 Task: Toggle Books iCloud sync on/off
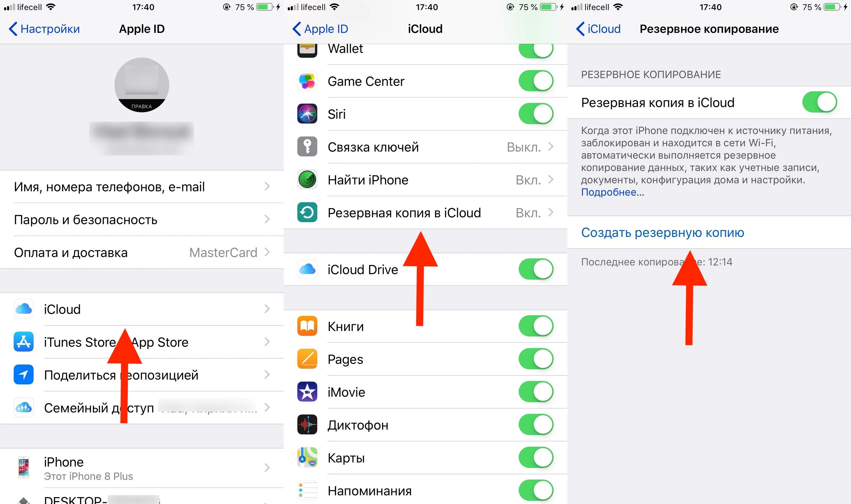coord(536,326)
